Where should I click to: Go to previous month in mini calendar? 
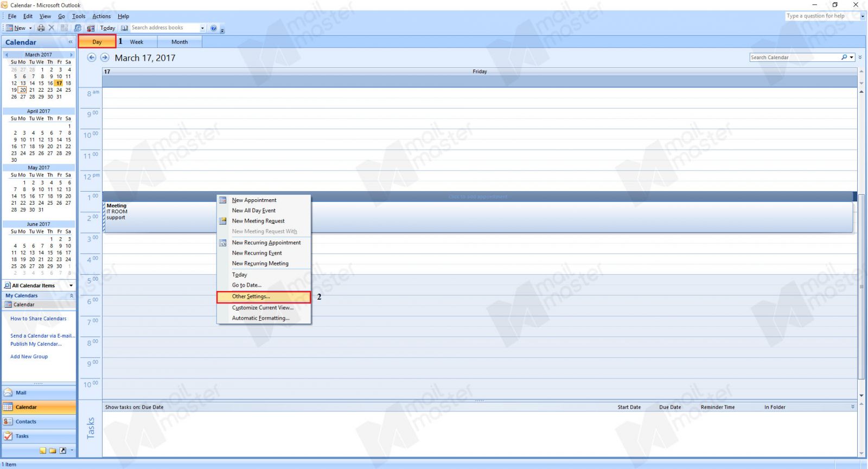tap(7, 55)
